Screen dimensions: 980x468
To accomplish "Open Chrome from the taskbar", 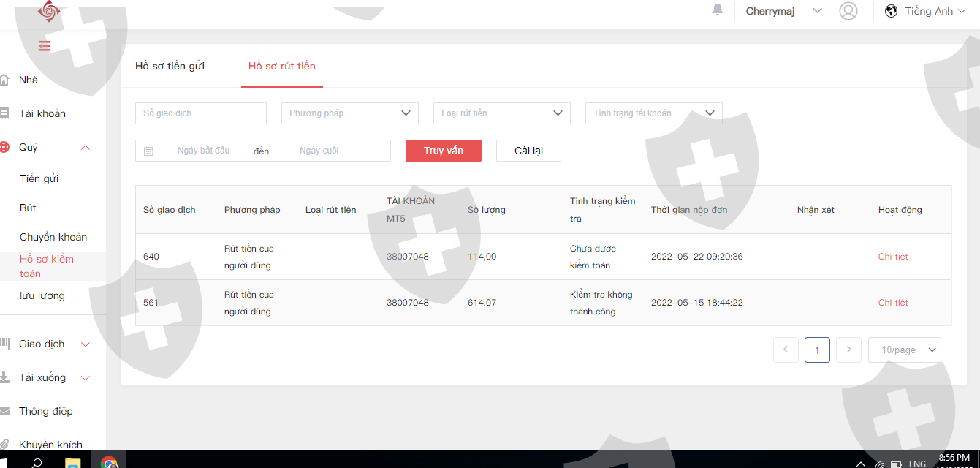I will coord(109,463).
